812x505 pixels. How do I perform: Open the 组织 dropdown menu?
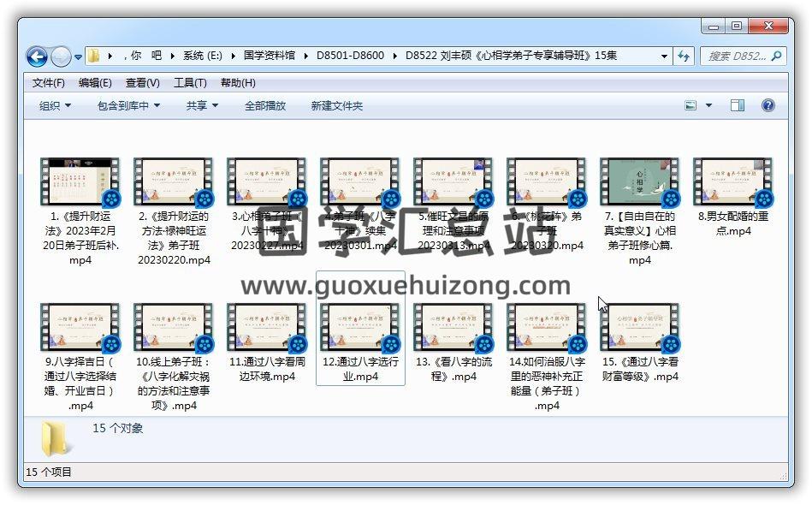point(55,105)
